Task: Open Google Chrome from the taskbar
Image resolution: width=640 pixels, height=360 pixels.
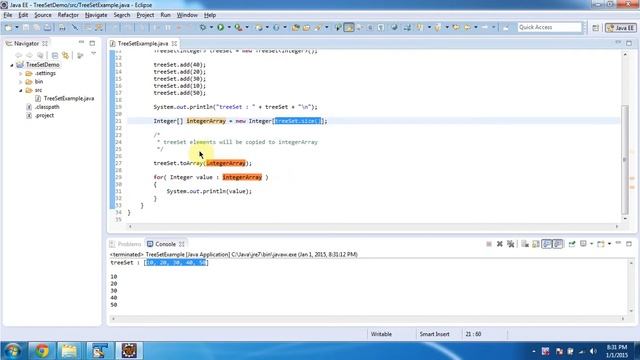Action: tap(41, 351)
